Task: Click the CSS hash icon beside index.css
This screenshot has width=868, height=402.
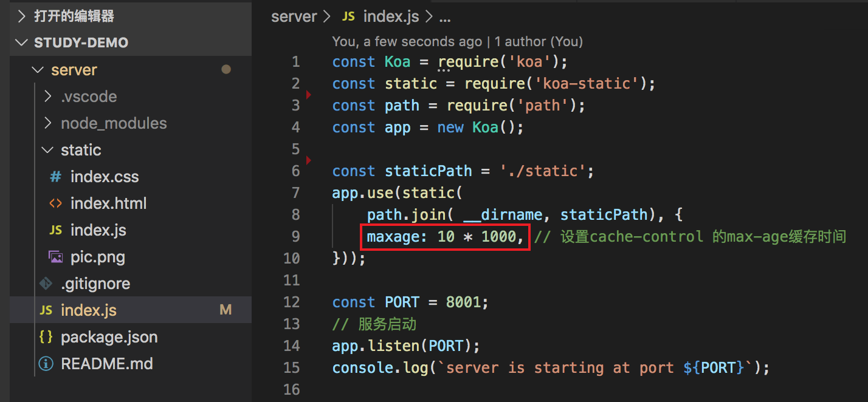Action: (x=55, y=177)
